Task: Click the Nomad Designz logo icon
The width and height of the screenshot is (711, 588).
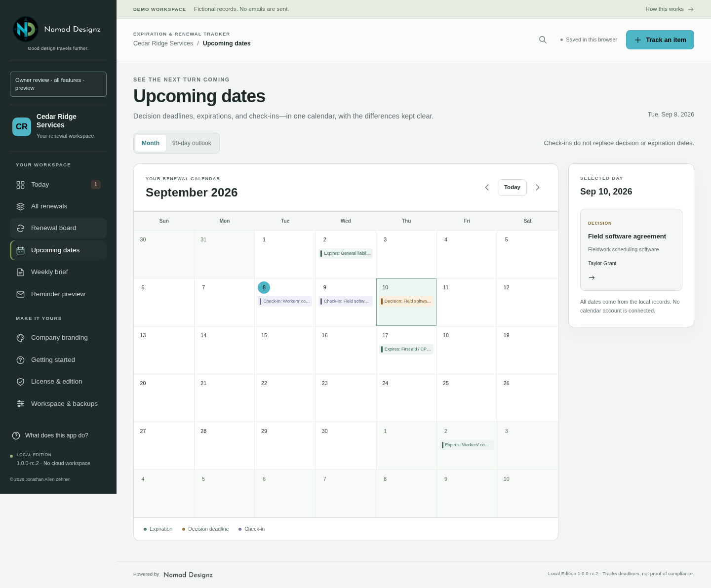Action: coord(26,29)
